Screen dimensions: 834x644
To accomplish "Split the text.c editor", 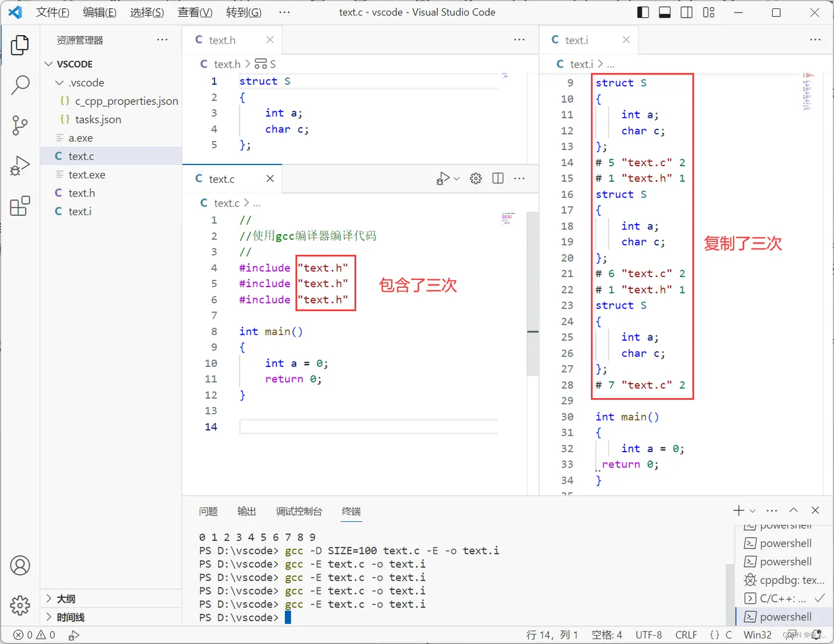I will pos(498,179).
